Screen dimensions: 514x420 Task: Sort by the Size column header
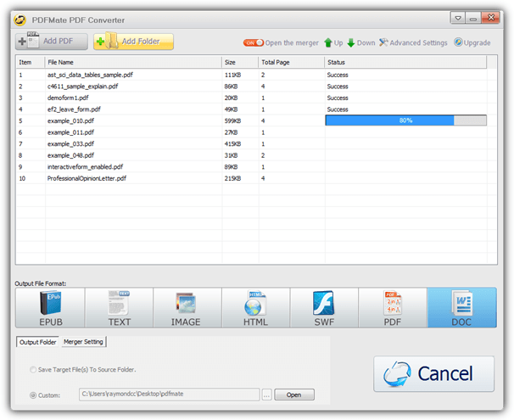[x=240, y=62]
